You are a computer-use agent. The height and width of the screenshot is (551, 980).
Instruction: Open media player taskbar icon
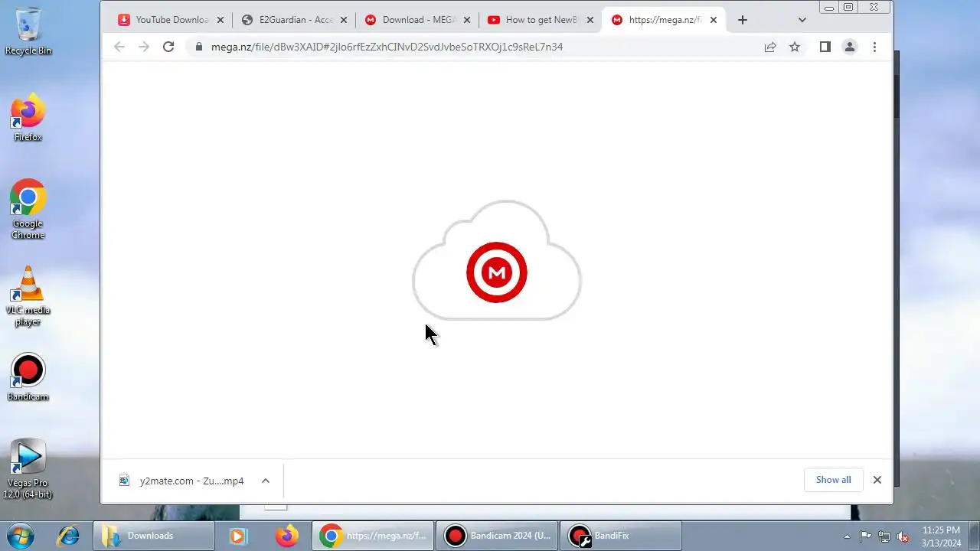pos(238,536)
